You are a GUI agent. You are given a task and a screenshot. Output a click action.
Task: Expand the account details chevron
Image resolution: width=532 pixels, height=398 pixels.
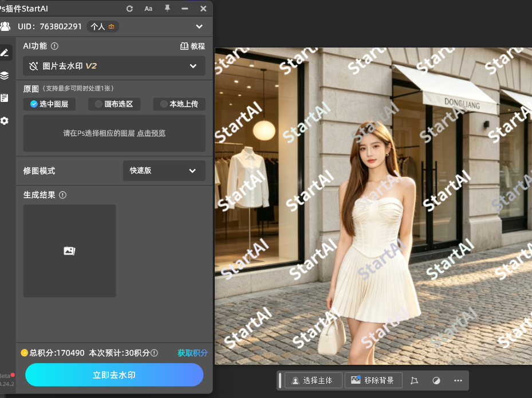(199, 26)
